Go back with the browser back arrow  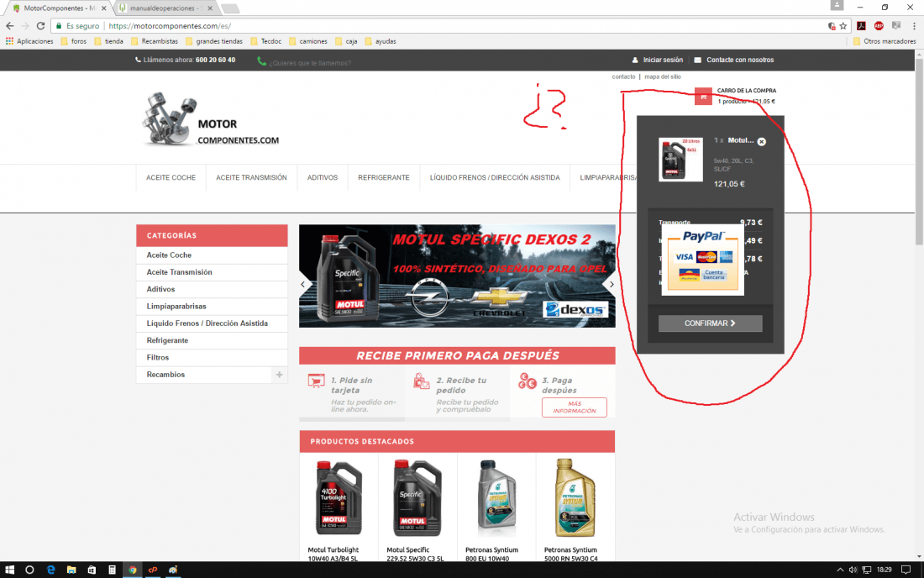click(x=9, y=26)
